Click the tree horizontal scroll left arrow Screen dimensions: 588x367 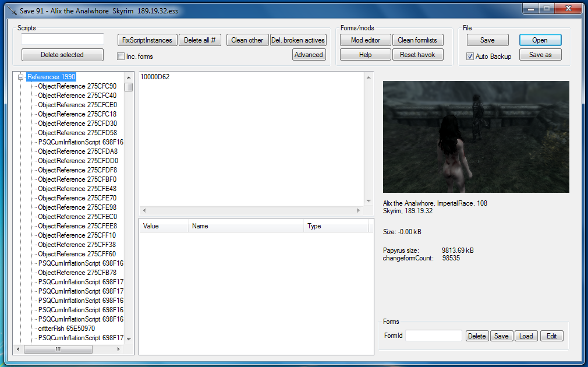click(x=18, y=350)
